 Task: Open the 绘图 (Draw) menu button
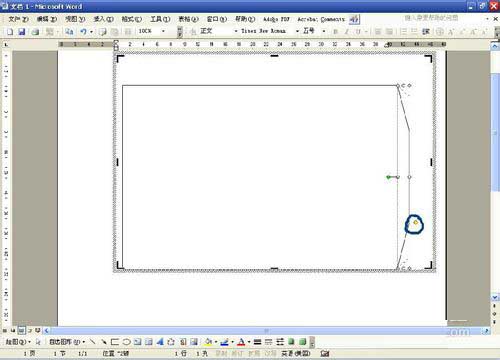click(18, 342)
